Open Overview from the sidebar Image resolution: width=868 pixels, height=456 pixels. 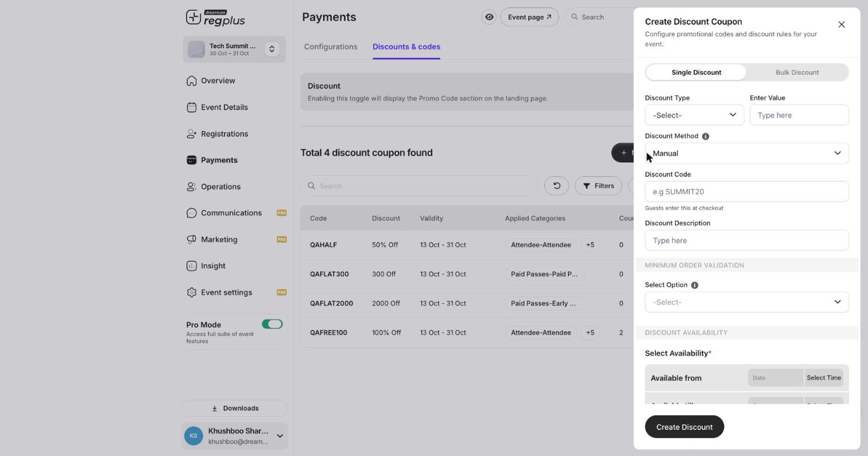[211, 81]
